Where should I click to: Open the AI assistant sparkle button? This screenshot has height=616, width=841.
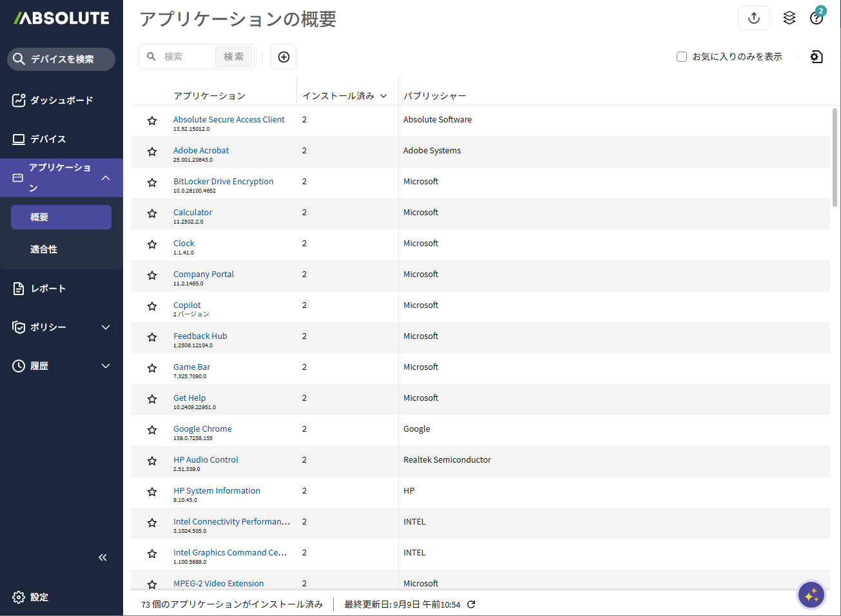coord(811,595)
